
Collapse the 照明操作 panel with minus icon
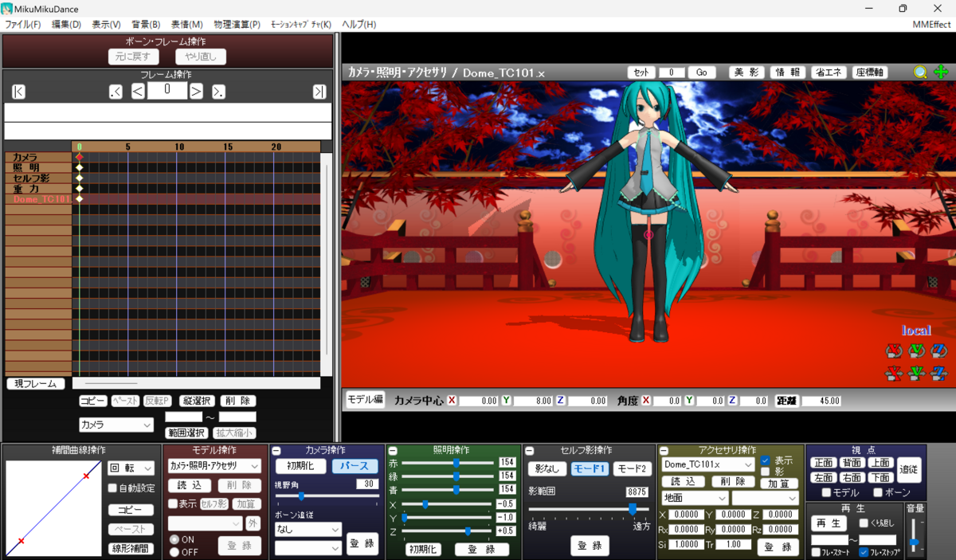(x=392, y=451)
